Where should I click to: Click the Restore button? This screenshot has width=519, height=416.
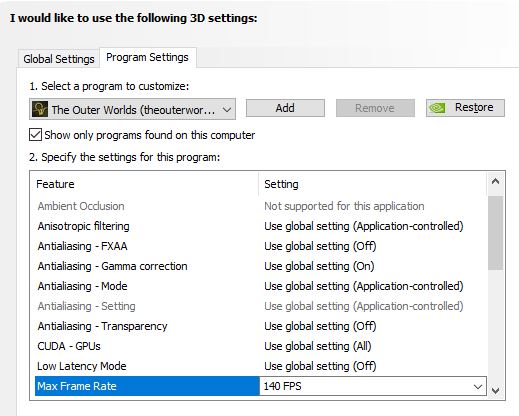(465, 108)
